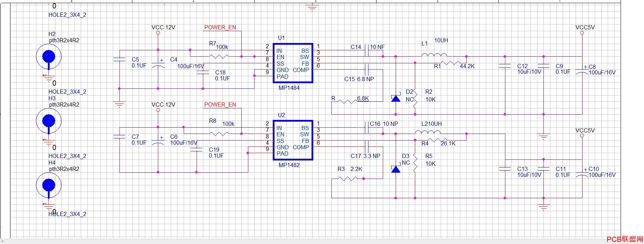Click the upper POWER_EN net label

220,27
